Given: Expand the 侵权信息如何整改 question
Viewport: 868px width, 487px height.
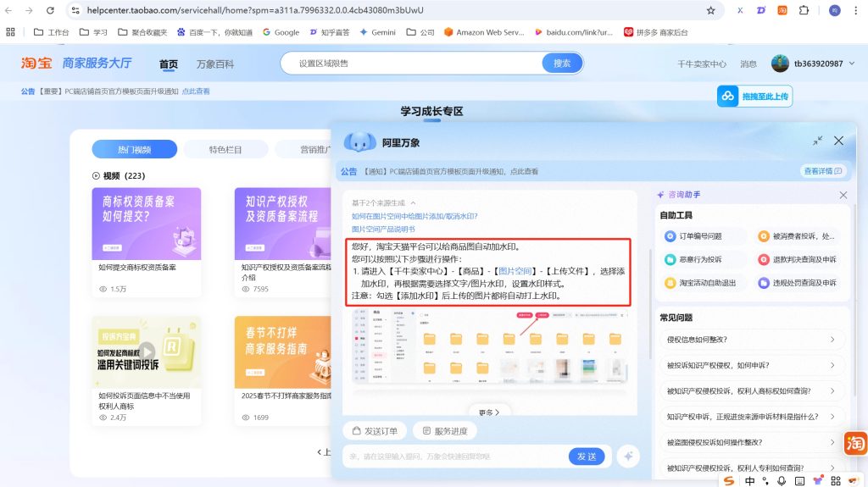Looking at the screenshot, I should pos(752,340).
